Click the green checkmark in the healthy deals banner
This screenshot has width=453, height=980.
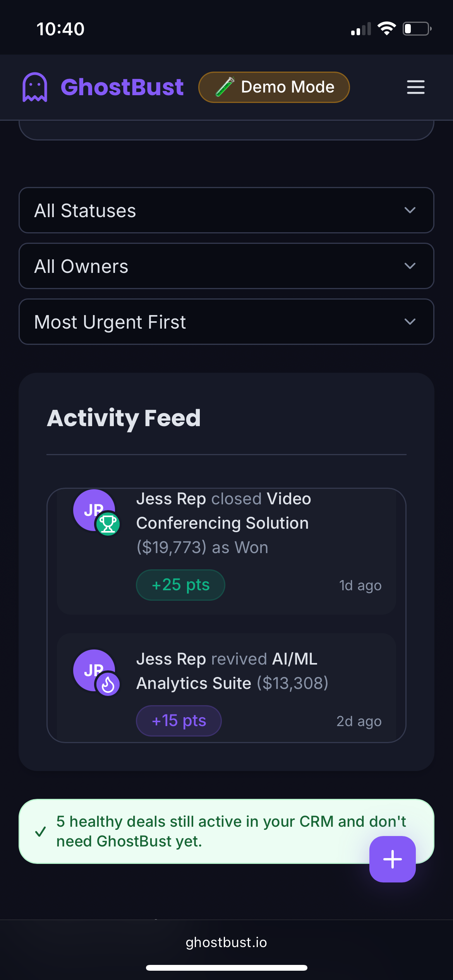[x=40, y=831]
